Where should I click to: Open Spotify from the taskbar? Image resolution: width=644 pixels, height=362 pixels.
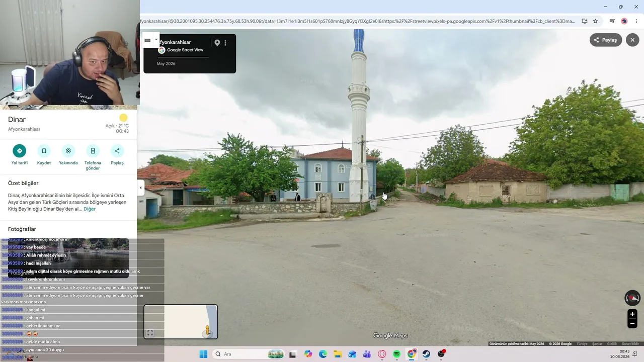tap(396, 354)
